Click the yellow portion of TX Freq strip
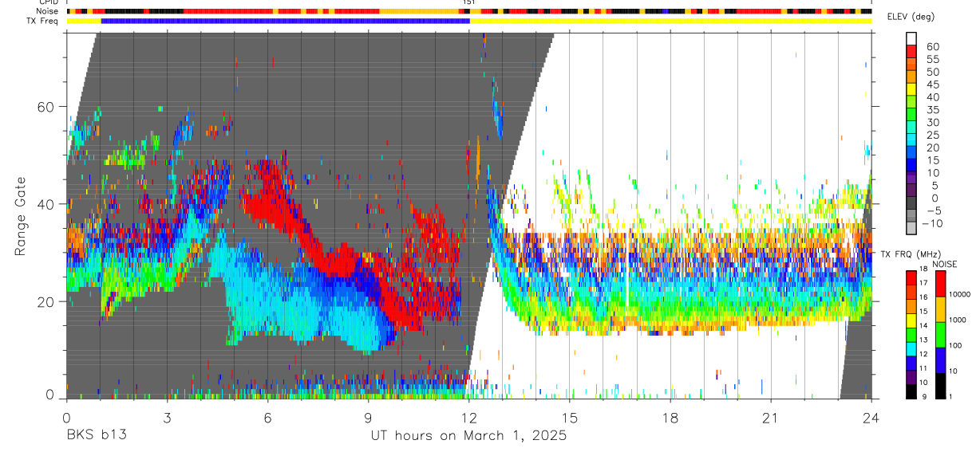Image resolution: width=980 pixels, height=452 pixels. click(x=671, y=21)
